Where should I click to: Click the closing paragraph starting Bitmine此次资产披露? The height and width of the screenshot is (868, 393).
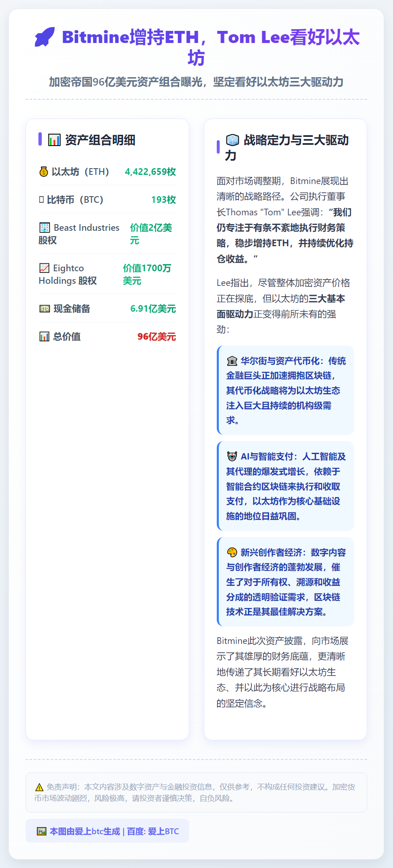point(285,672)
